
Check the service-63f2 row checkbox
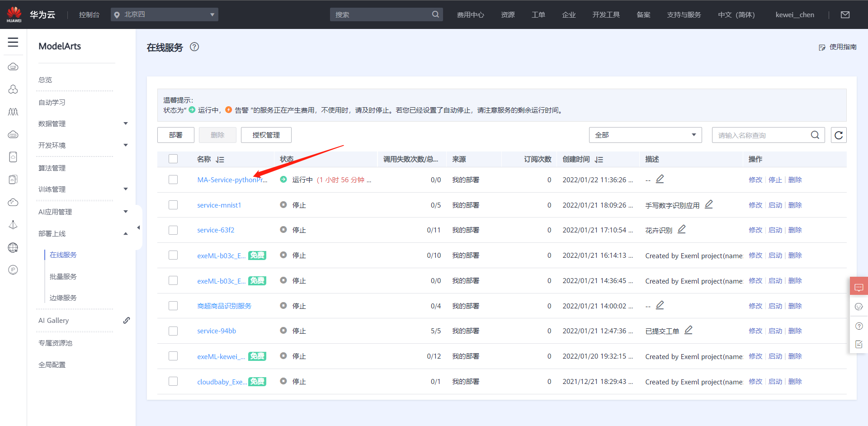pos(173,230)
